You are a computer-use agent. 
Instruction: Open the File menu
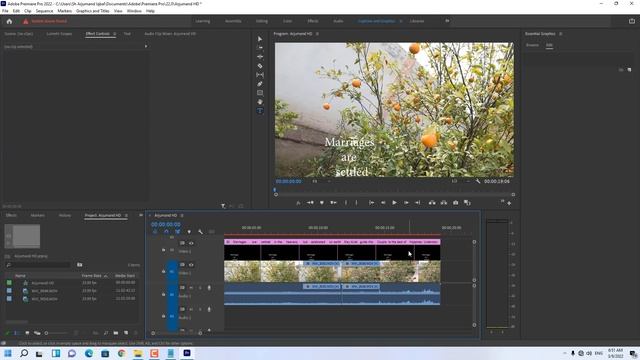click(x=5, y=11)
